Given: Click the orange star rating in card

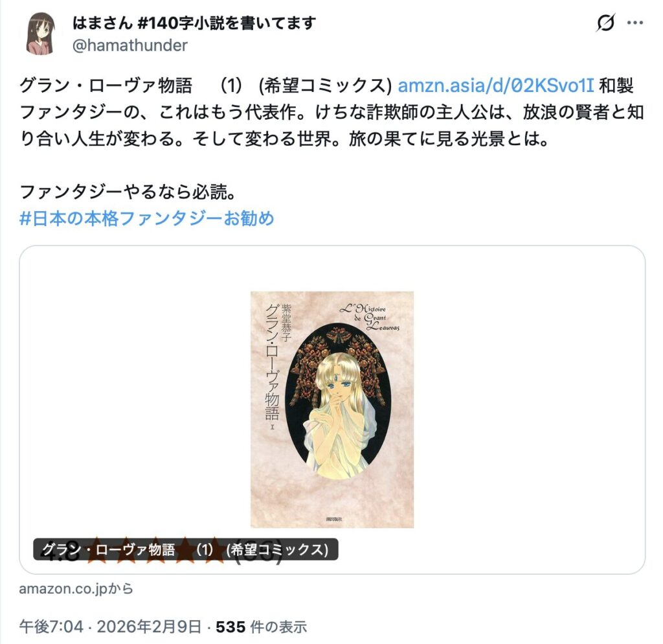Looking at the screenshot, I should pos(157,550).
